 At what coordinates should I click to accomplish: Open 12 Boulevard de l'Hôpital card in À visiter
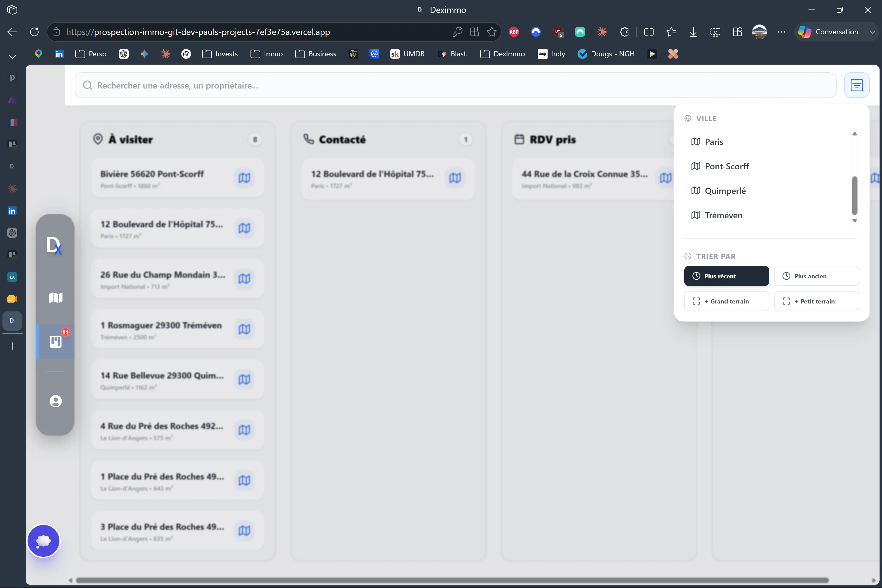177,228
